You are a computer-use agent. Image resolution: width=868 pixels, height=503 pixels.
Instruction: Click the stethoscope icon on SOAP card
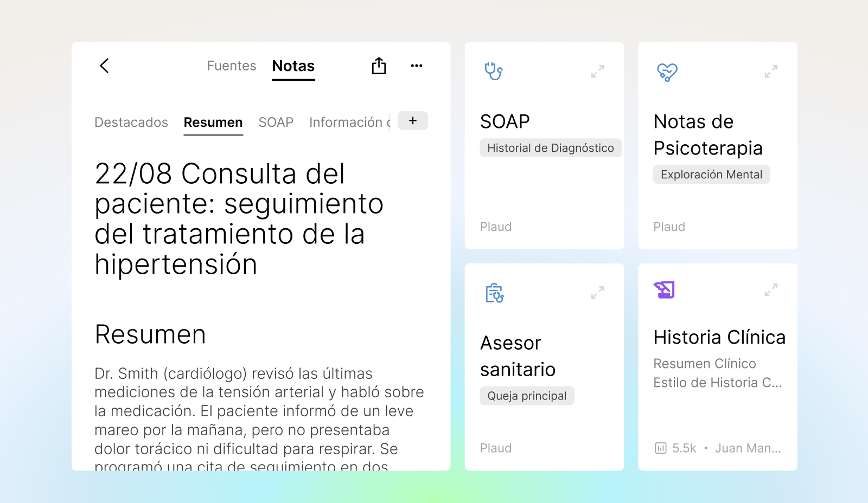493,71
